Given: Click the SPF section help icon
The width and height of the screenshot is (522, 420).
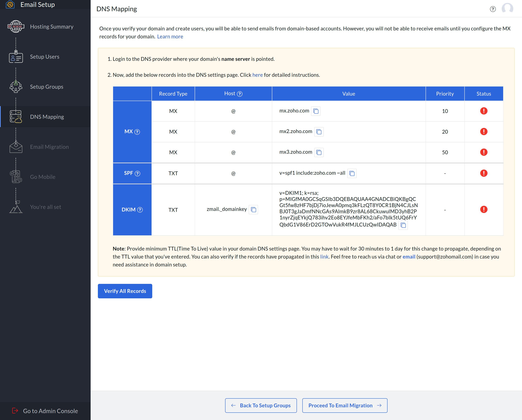Looking at the screenshot, I should [137, 173].
